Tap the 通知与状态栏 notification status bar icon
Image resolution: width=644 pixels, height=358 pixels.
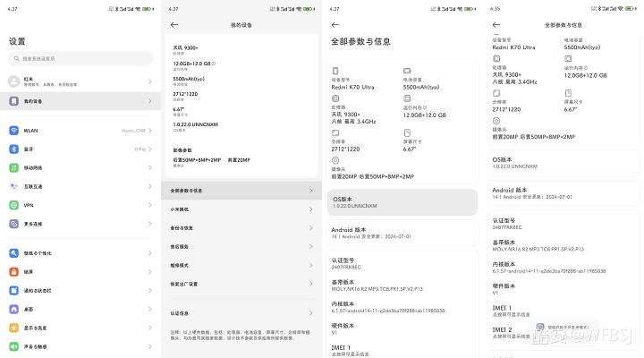pos(14,291)
